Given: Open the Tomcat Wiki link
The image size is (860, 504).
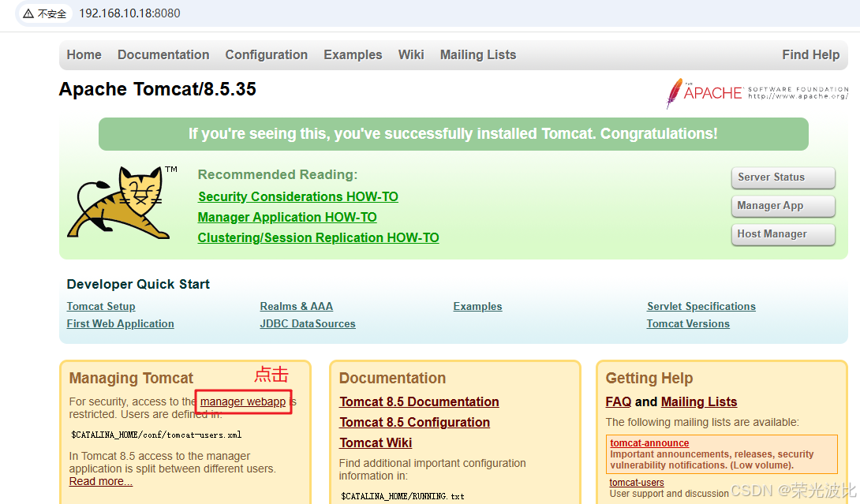Looking at the screenshot, I should pyautogui.click(x=376, y=443).
